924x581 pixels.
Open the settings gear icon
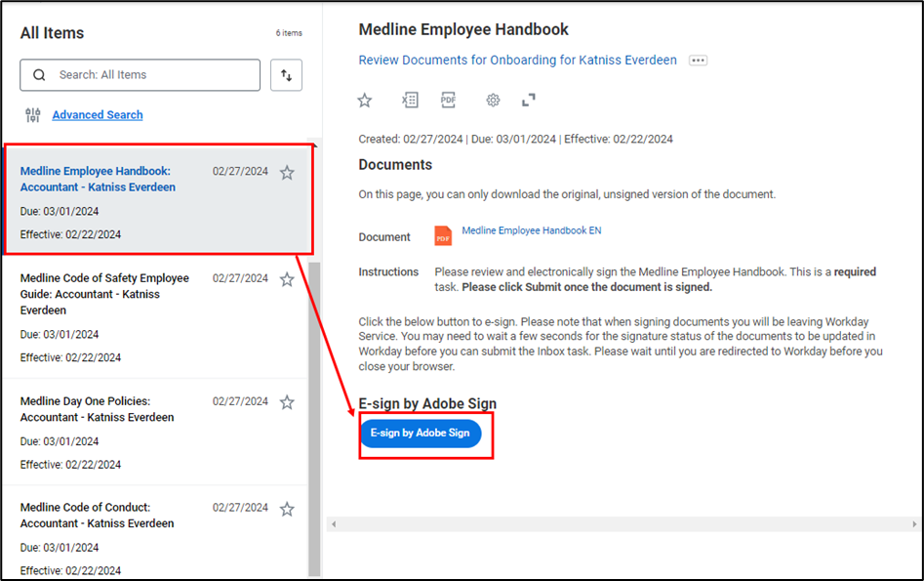493,100
